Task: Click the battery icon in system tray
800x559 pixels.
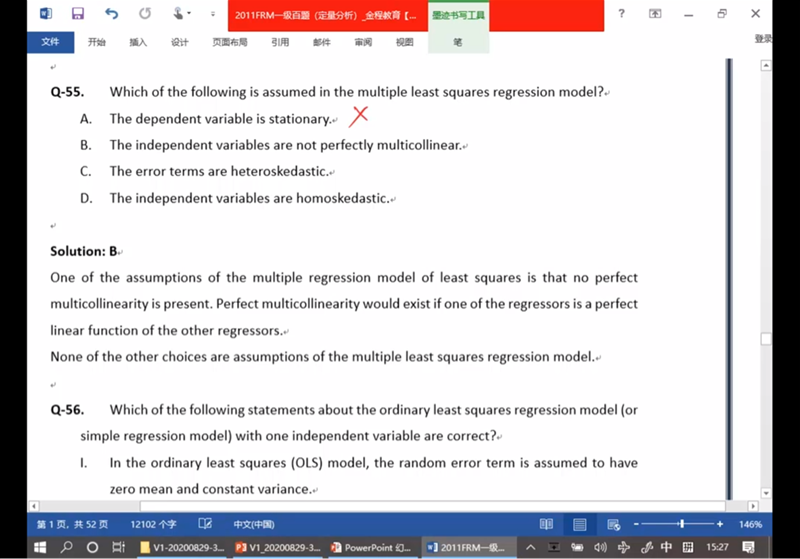Action: [577, 547]
